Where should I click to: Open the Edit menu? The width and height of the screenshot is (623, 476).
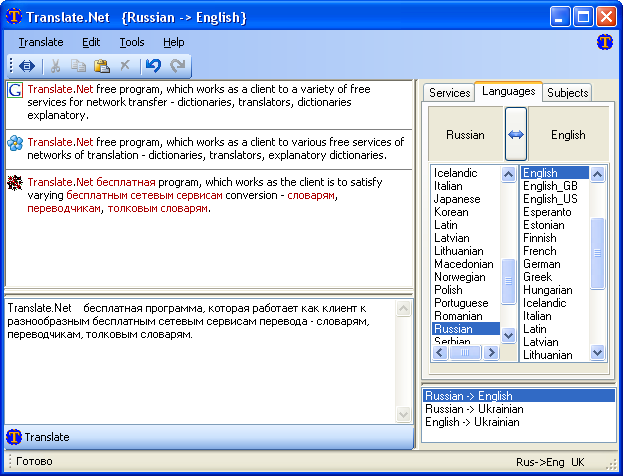(x=91, y=42)
